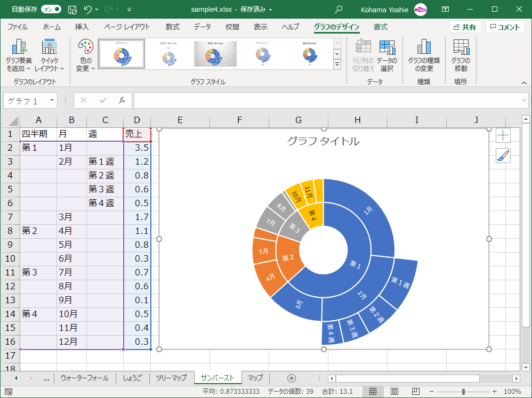Toggle the AutoSave (自動保存) switch

(x=51, y=10)
